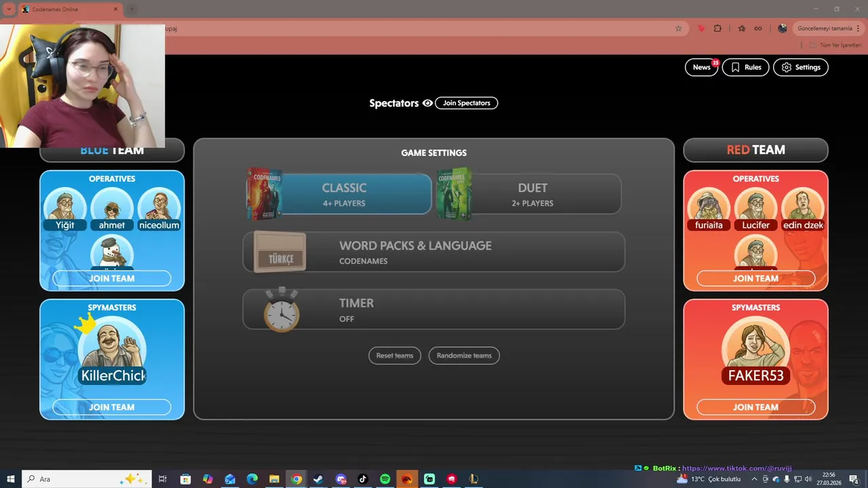Join Blue team as operative

[x=112, y=278]
